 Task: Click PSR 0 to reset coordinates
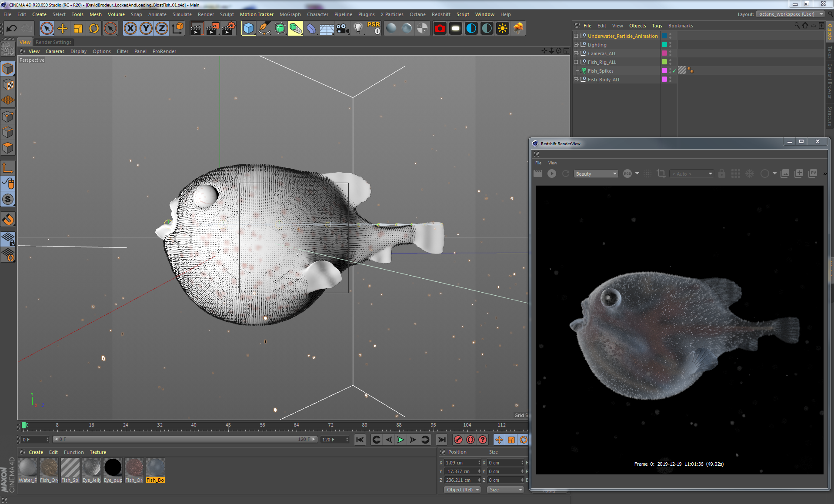(x=373, y=28)
